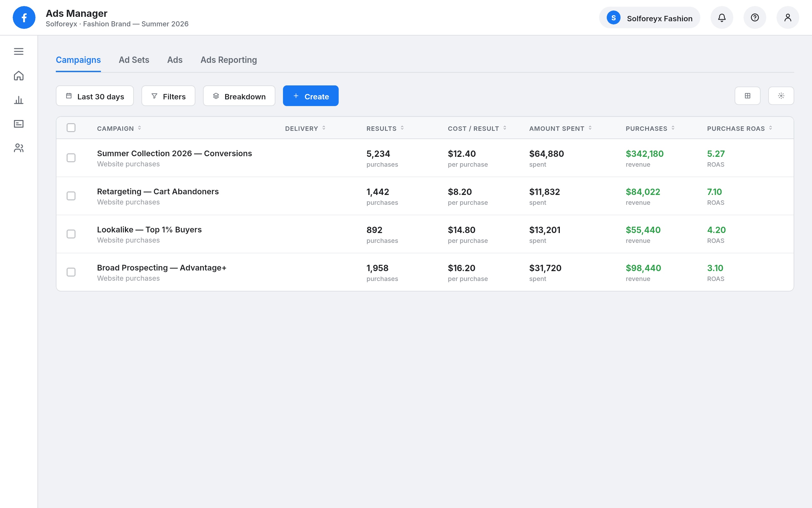
Task: Toggle the select-all campaigns checkbox
Action: pos(71,128)
